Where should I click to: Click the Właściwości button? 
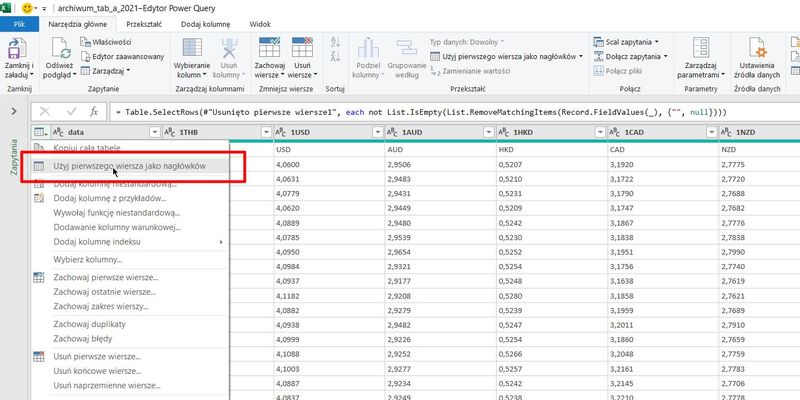[x=113, y=42]
